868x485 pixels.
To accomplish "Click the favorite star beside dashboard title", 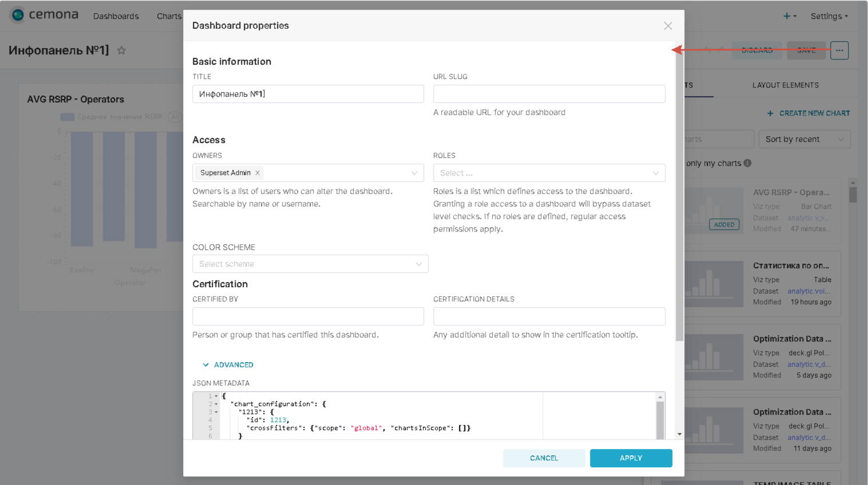I will (x=121, y=50).
